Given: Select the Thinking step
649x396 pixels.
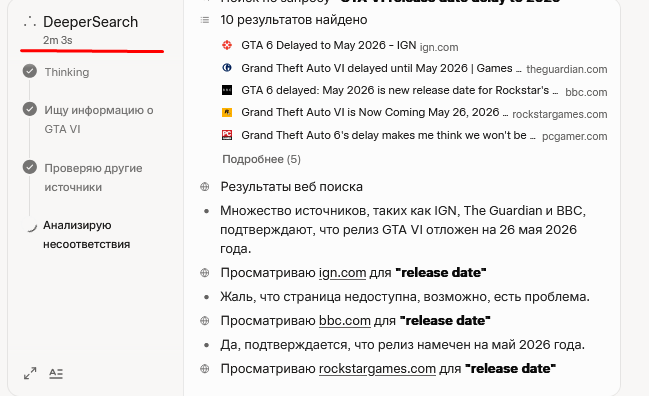Looking at the screenshot, I should 67,72.
